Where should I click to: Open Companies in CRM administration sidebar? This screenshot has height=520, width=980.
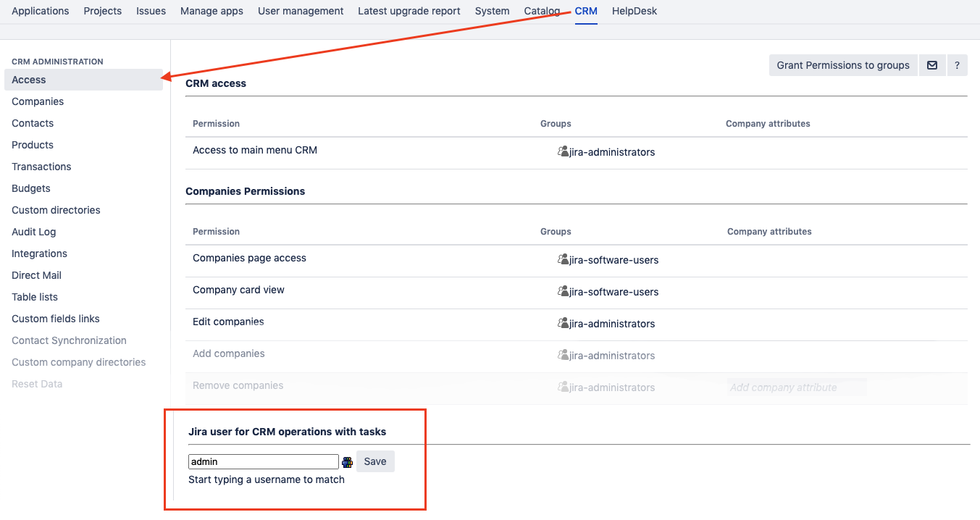[38, 101]
